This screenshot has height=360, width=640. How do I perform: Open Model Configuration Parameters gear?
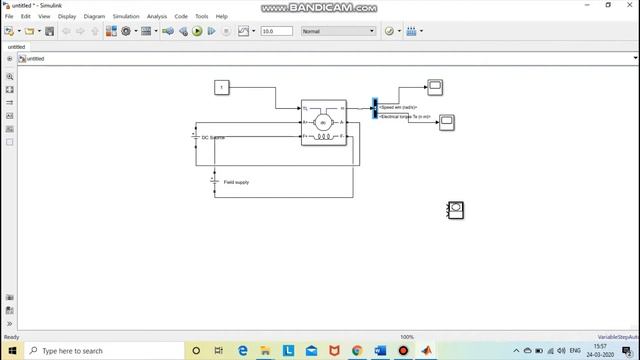[x=126, y=31]
